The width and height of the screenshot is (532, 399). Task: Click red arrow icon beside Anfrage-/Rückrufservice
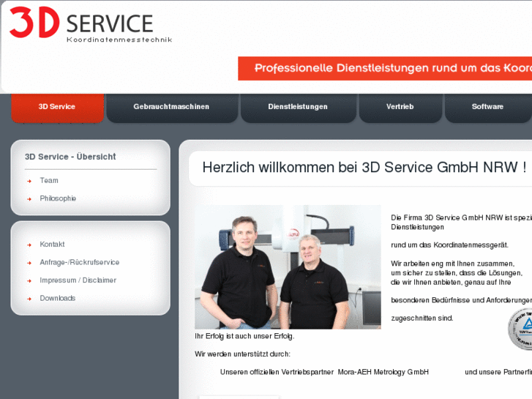click(x=29, y=263)
